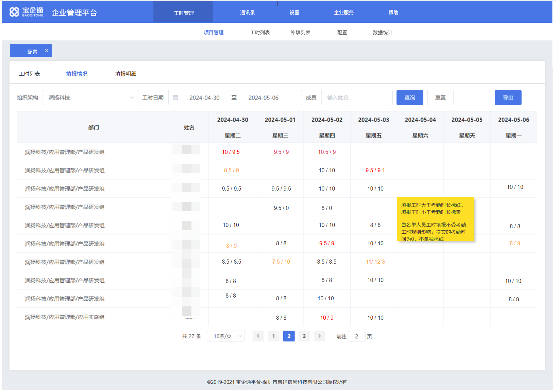This screenshot has height=392, width=556.
Task: Expand the 组织架构 润扬科技 dropdown
Action: click(x=90, y=98)
